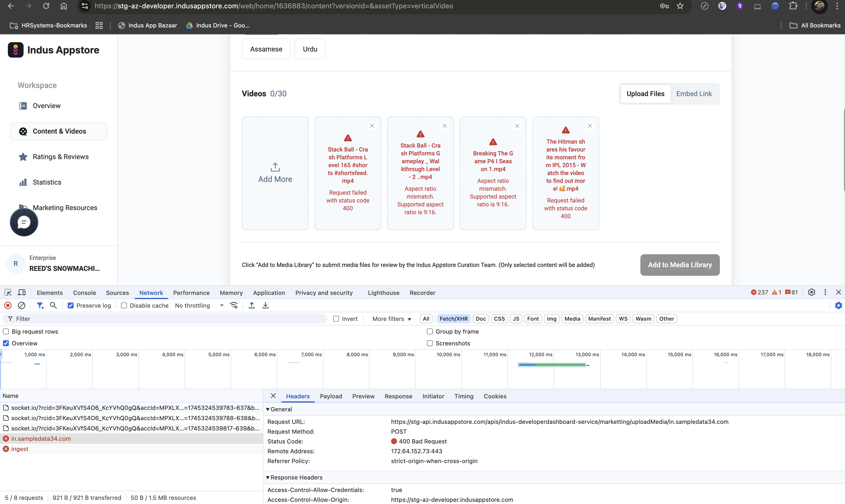Image resolution: width=845 pixels, height=504 pixels.
Task: Close the request details panel
Action: tap(273, 396)
